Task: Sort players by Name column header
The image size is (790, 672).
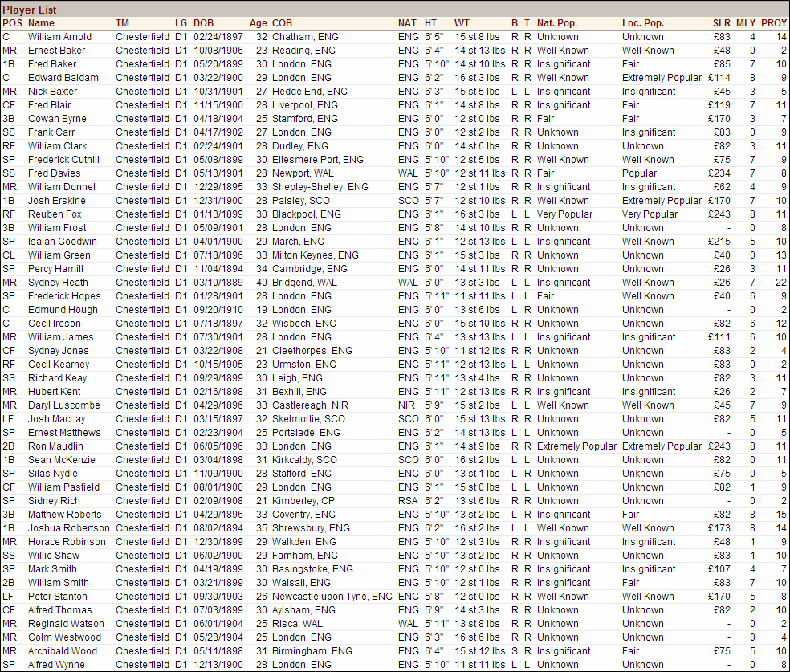Action: [41, 23]
